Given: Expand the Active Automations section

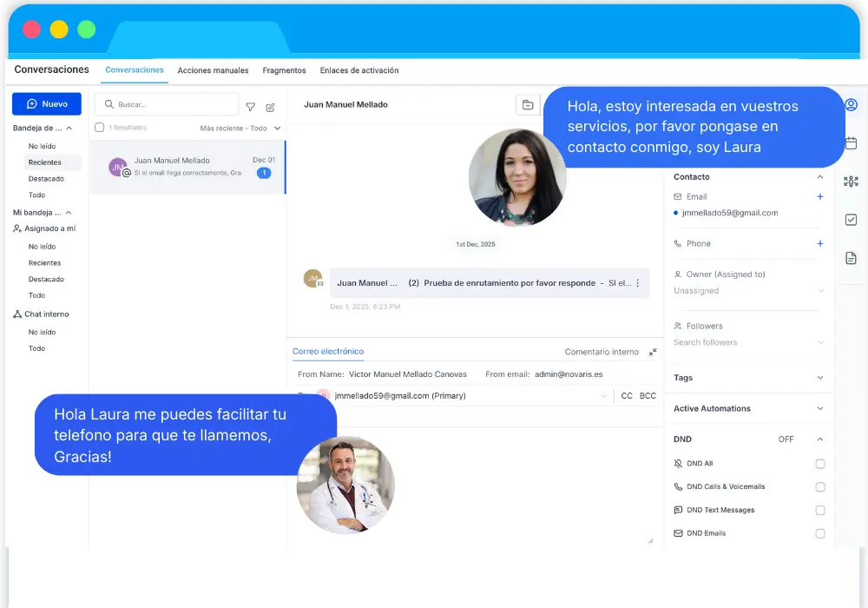Looking at the screenshot, I should tap(819, 408).
